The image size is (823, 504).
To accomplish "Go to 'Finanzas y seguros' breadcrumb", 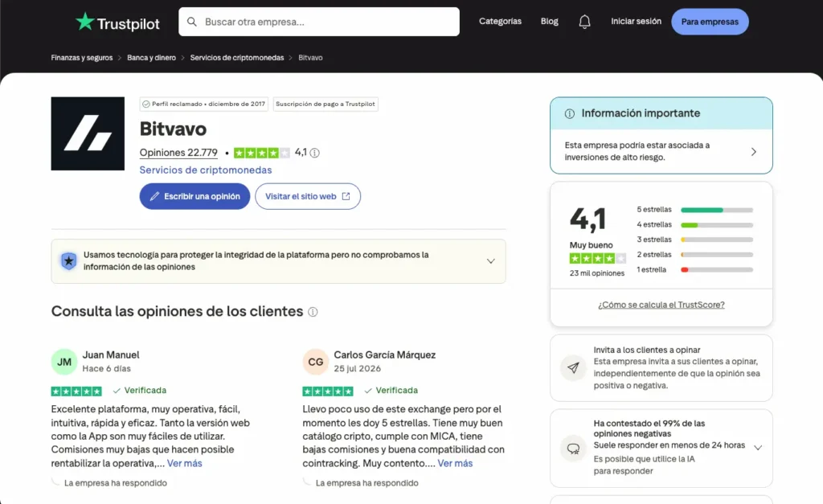I will coord(82,58).
